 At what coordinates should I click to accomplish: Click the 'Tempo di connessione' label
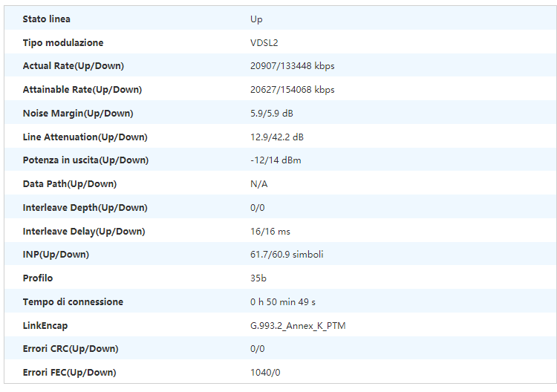tap(73, 302)
